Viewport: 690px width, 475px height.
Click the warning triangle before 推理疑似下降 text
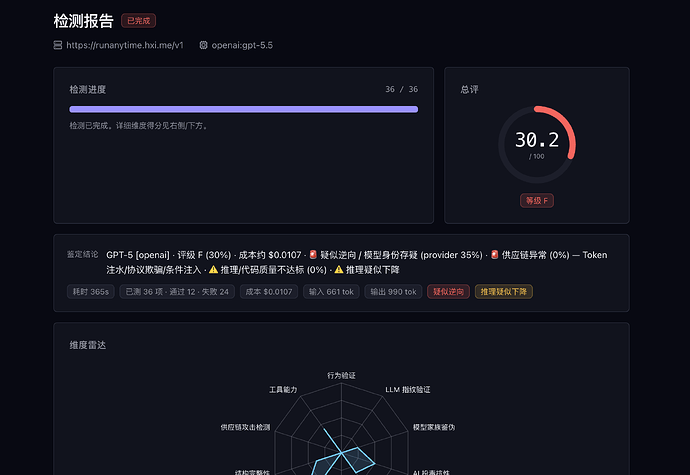[x=339, y=269]
